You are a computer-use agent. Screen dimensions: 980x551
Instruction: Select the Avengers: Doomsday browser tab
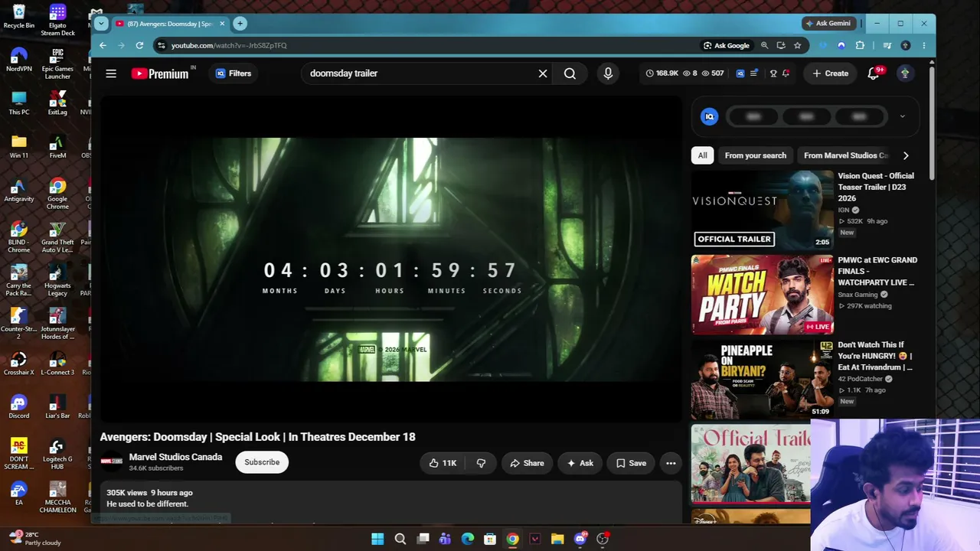pyautogui.click(x=169, y=24)
